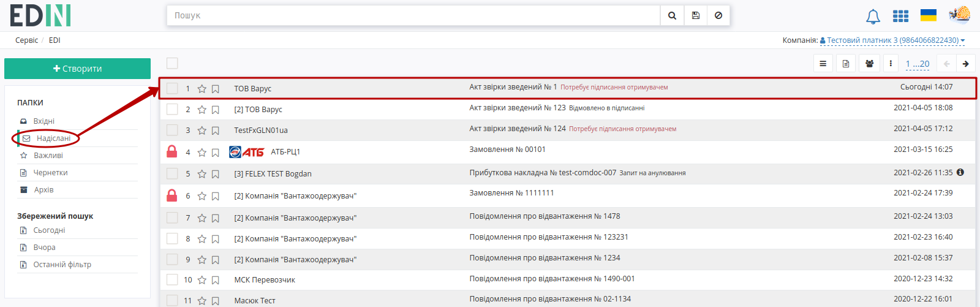Tick the select-all checkbox above the list
The image size is (980, 307).
pos(172,63)
